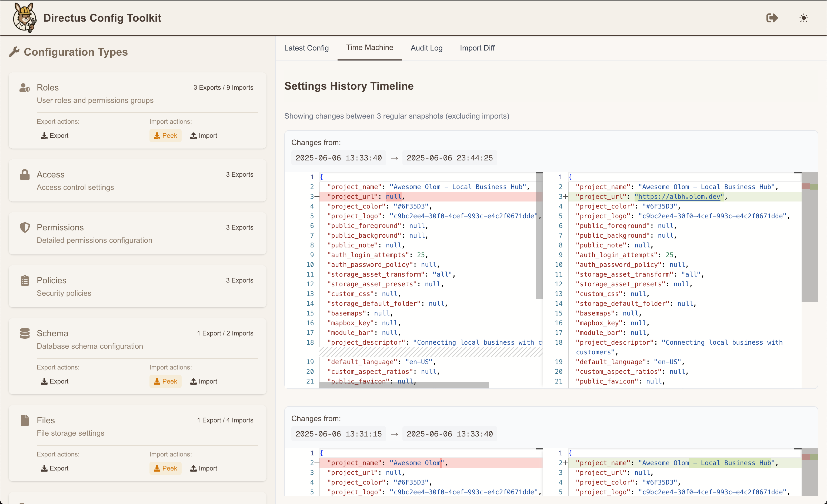Click the 2025-06-06 23:44:25 snapshot timestamp
Image resolution: width=827 pixels, height=504 pixels.
point(449,158)
